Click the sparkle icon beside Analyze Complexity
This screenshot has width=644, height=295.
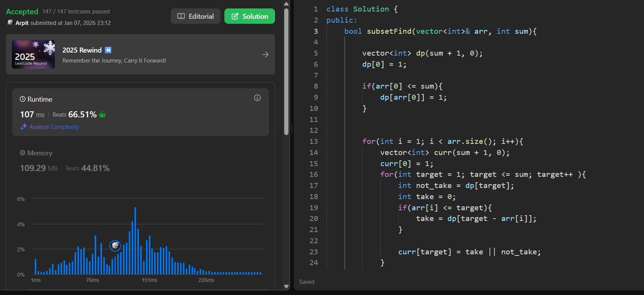click(23, 127)
